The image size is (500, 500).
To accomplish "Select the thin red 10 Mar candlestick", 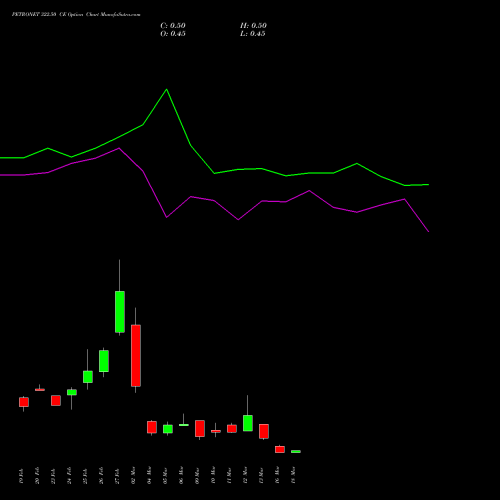I will click(216, 431).
